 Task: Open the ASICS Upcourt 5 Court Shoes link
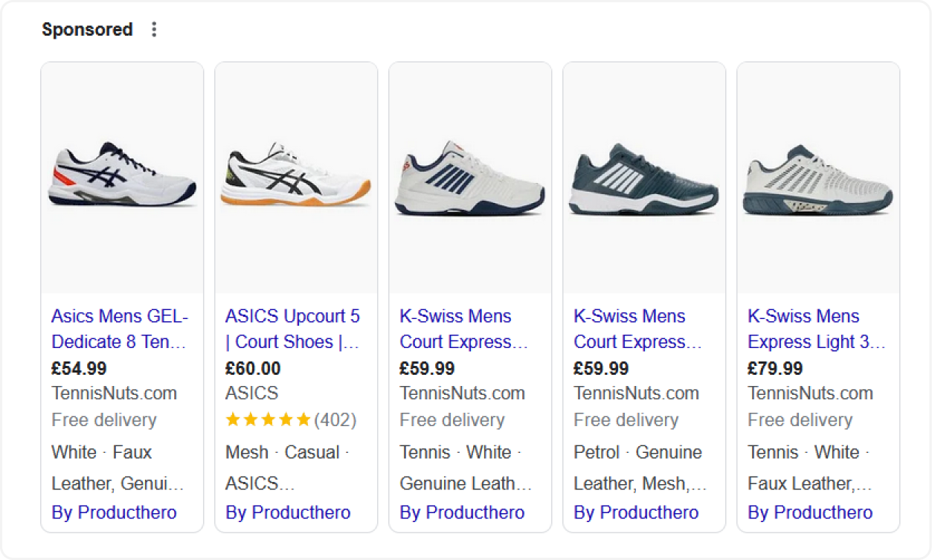tap(293, 329)
